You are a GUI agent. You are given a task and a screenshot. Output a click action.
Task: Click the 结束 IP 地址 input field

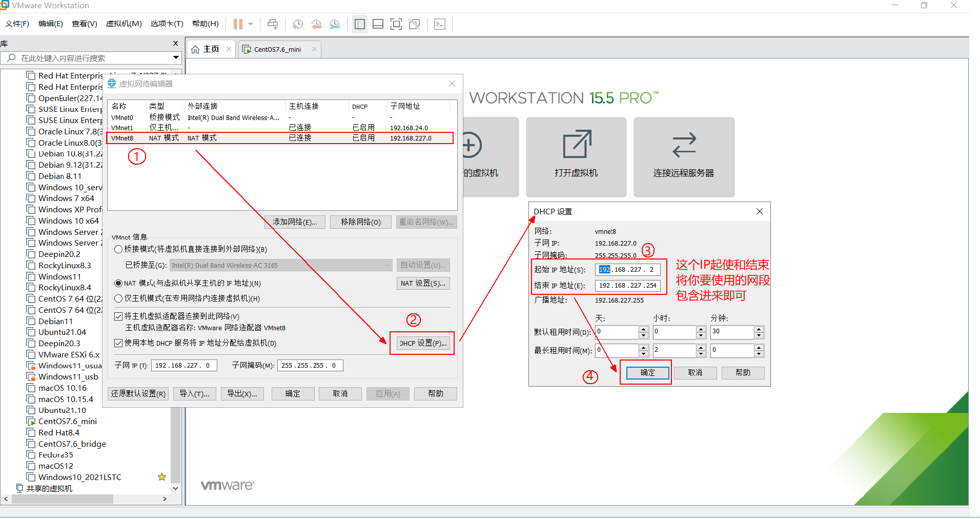pos(628,286)
